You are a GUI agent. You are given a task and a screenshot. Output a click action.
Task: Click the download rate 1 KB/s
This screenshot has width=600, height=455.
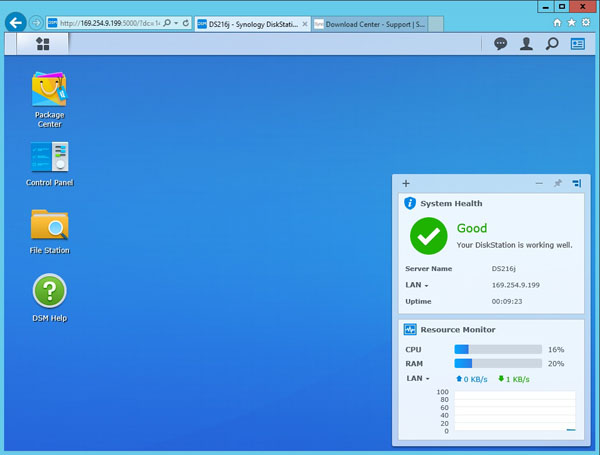point(514,379)
